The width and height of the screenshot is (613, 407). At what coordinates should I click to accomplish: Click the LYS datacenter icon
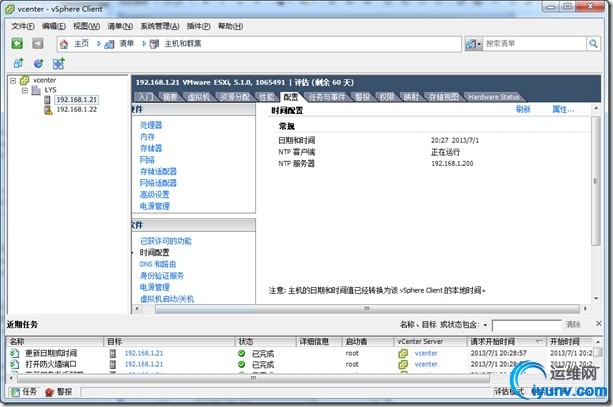(x=36, y=90)
